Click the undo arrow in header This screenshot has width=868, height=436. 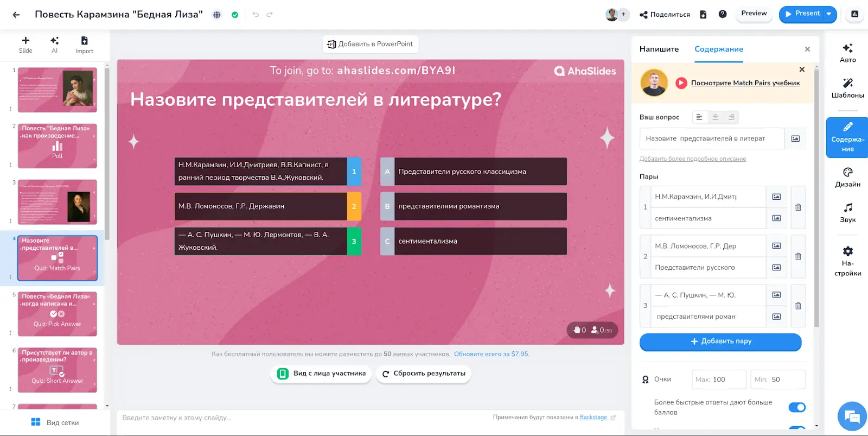pyautogui.click(x=256, y=15)
